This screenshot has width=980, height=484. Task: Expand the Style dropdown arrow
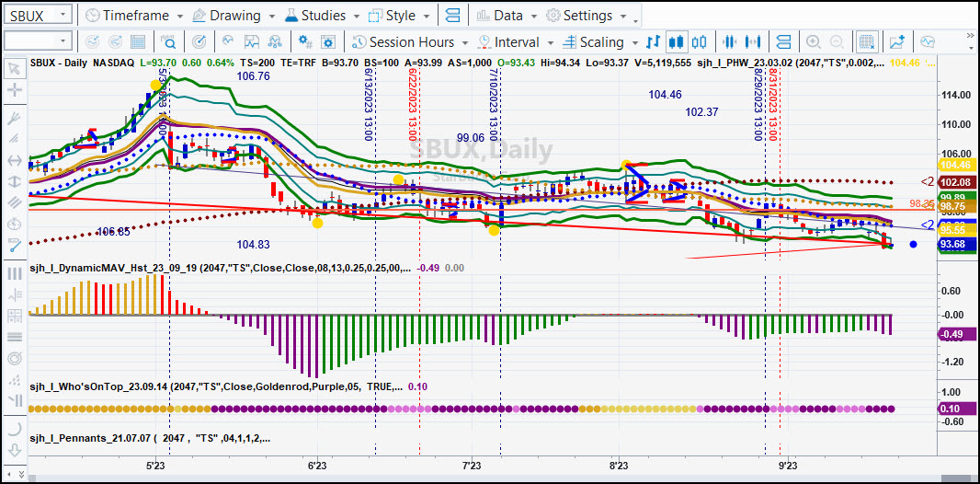point(427,16)
